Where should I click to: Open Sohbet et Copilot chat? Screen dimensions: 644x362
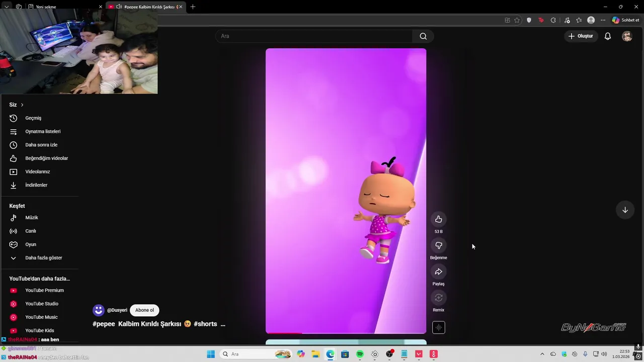pos(625,20)
